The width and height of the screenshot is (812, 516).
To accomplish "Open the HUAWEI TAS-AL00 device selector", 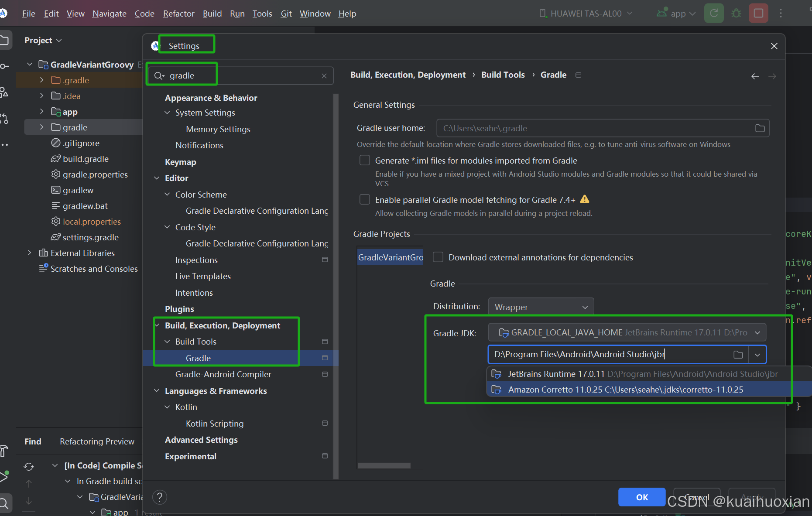I will point(586,13).
